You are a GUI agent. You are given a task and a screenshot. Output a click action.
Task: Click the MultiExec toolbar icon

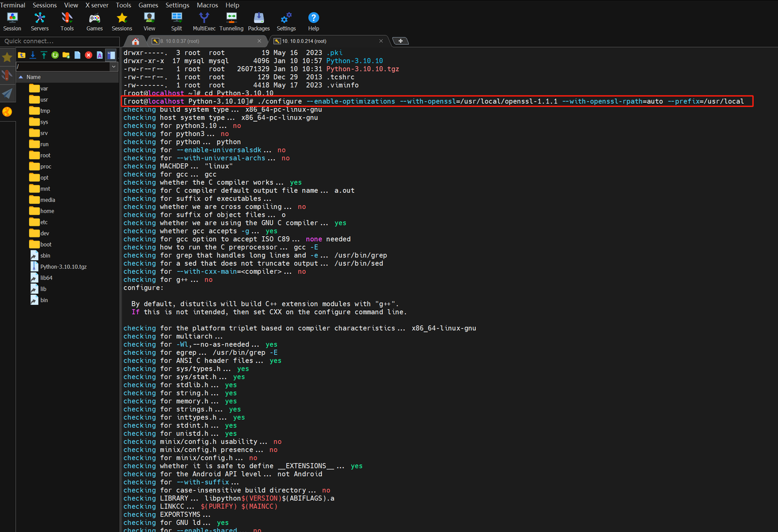tap(204, 21)
